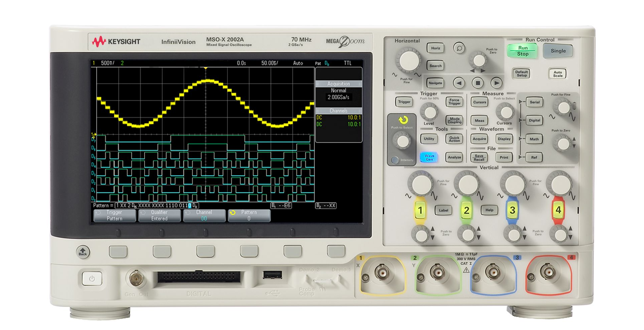This screenshot has width=644, height=330.
Task: Click the Save Recall button
Action: (x=479, y=157)
